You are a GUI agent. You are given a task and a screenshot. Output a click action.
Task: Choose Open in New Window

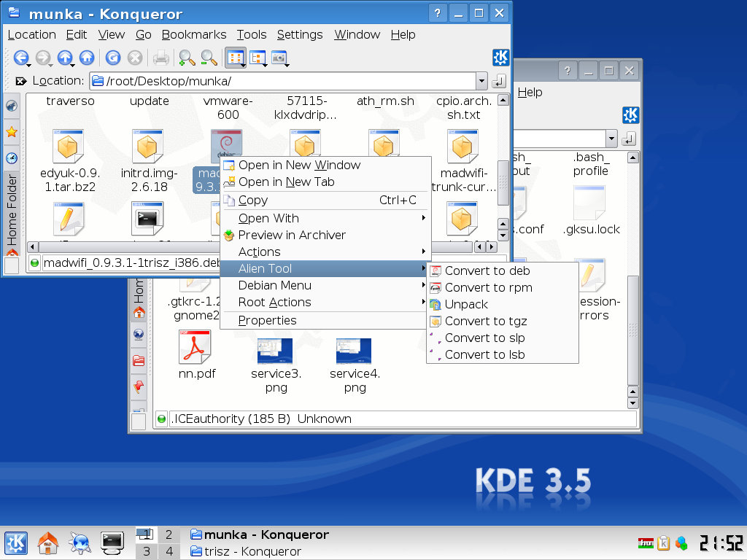325,165
